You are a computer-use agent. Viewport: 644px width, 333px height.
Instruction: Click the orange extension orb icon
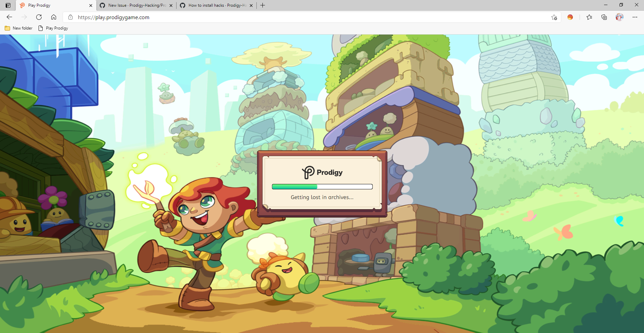pyautogui.click(x=570, y=17)
